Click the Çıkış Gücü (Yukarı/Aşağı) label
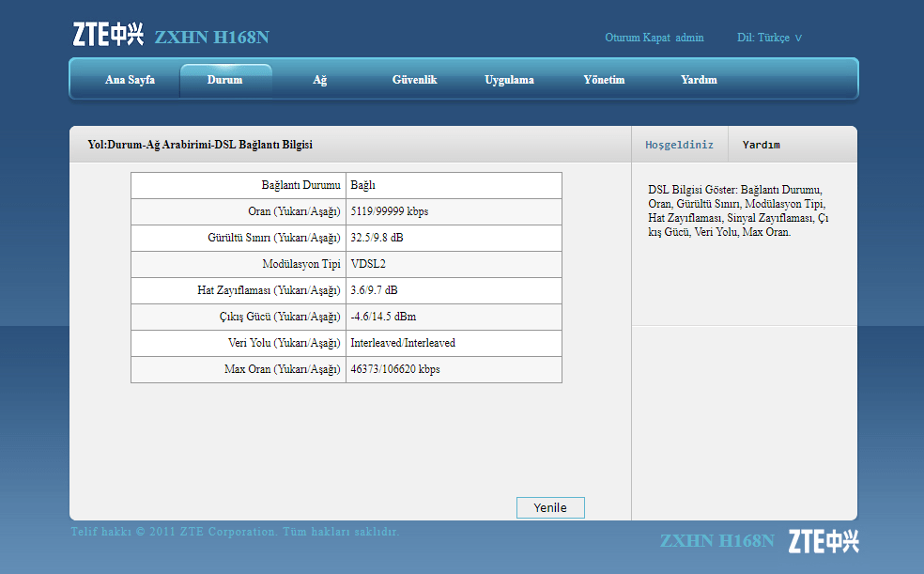The width and height of the screenshot is (924, 574). tap(280, 317)
